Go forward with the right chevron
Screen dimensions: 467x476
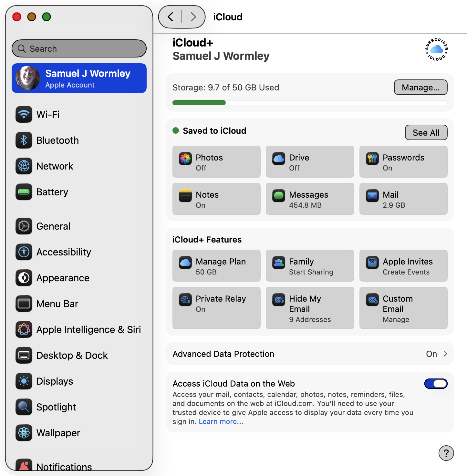point(193,17)
